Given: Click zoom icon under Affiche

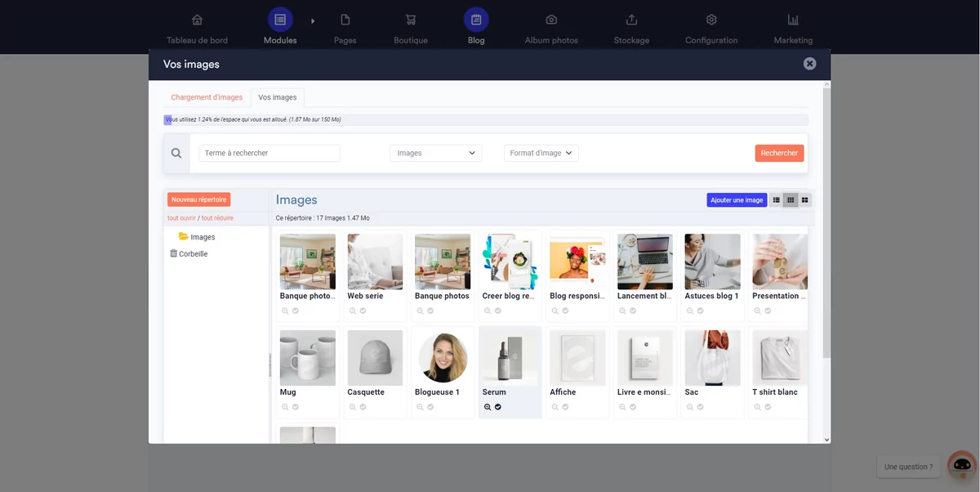Looking at the screenshot, I should (555, 407).
